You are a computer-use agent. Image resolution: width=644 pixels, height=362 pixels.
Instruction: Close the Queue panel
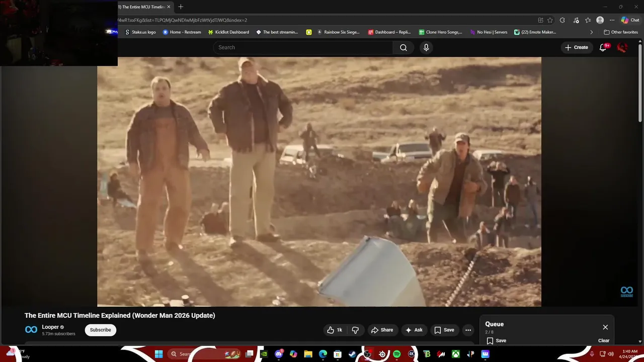pyautogui.click(x=605, y=327)
